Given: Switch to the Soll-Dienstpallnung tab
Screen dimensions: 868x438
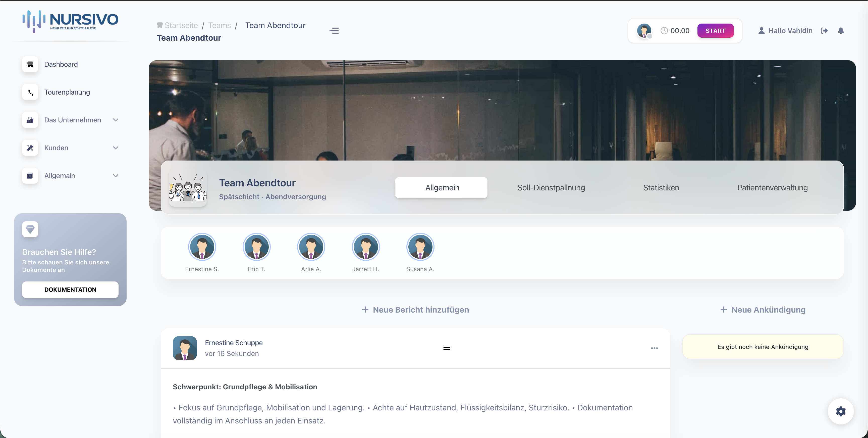Looking at the screenshot, I should [x=551, y=188].
